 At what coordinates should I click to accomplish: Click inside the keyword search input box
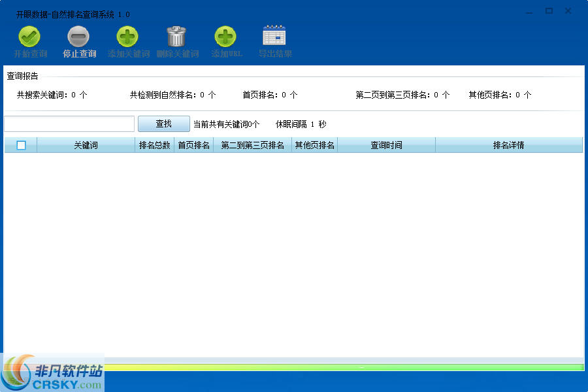point(69,123)
